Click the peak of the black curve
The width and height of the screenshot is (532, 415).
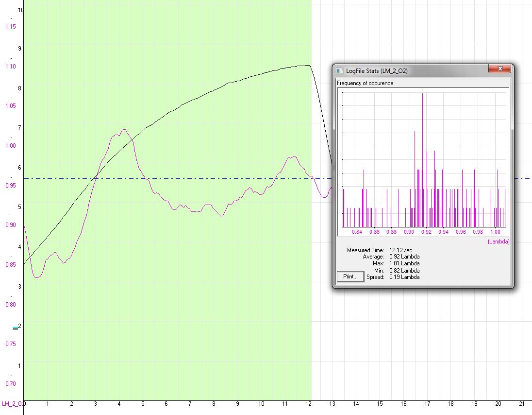point(307,65)
